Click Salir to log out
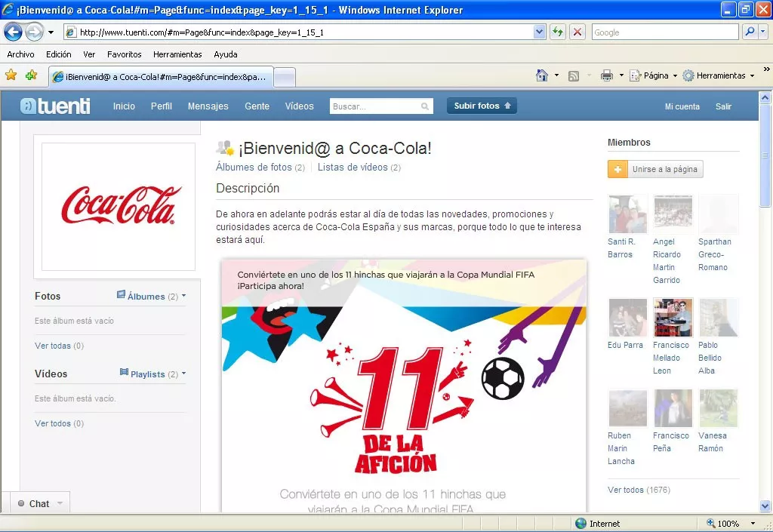 pos(723,106)
